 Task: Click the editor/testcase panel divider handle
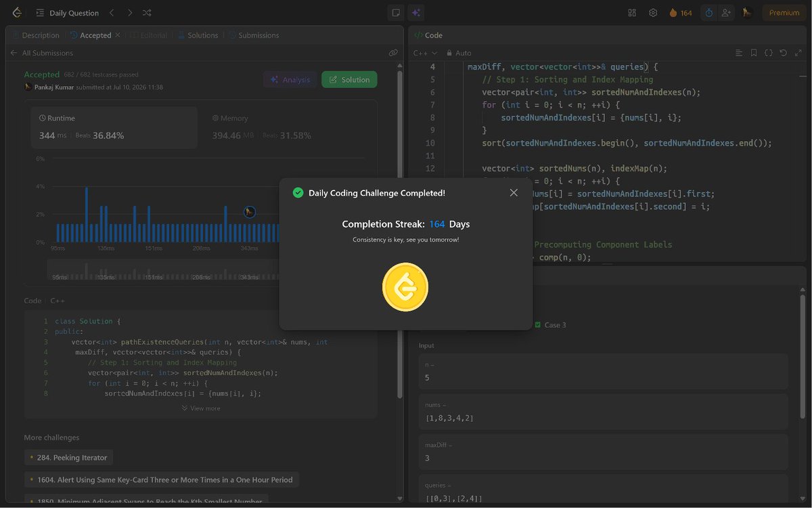pyautogui.click(x=607, y=264)
